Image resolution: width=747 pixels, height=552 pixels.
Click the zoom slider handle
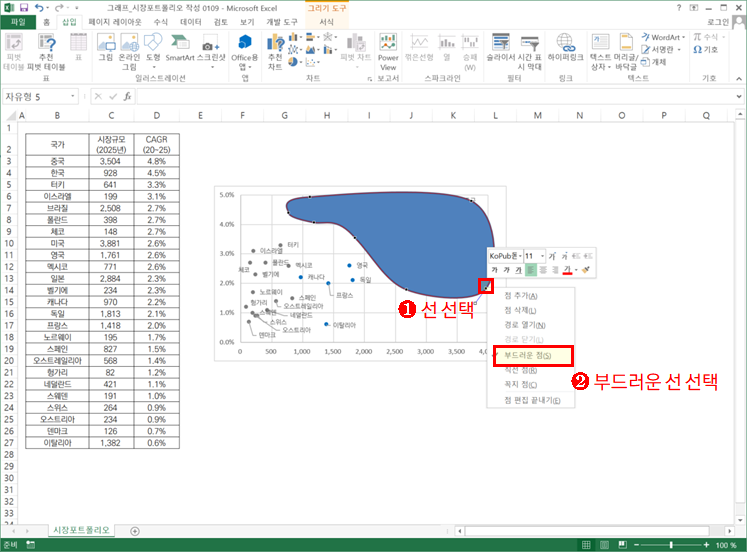(x=671, y=545)
